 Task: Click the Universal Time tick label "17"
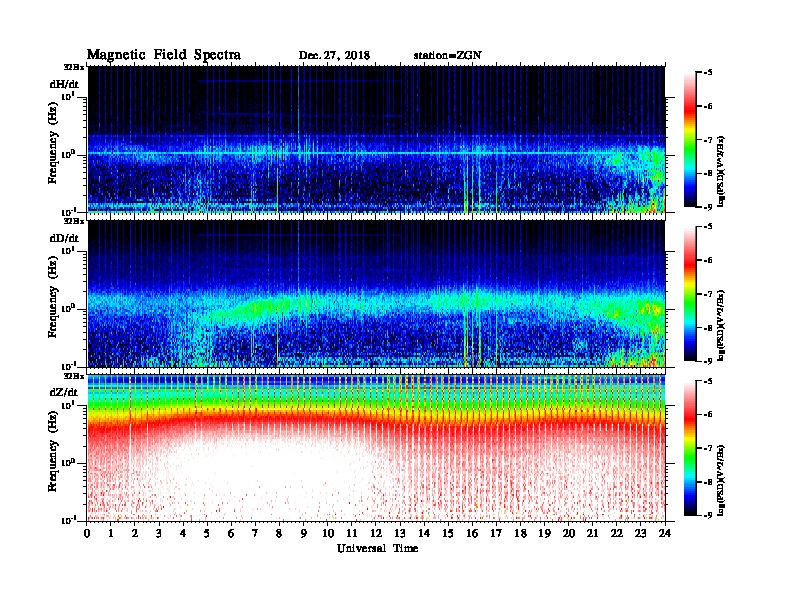[x=497, y=533]
